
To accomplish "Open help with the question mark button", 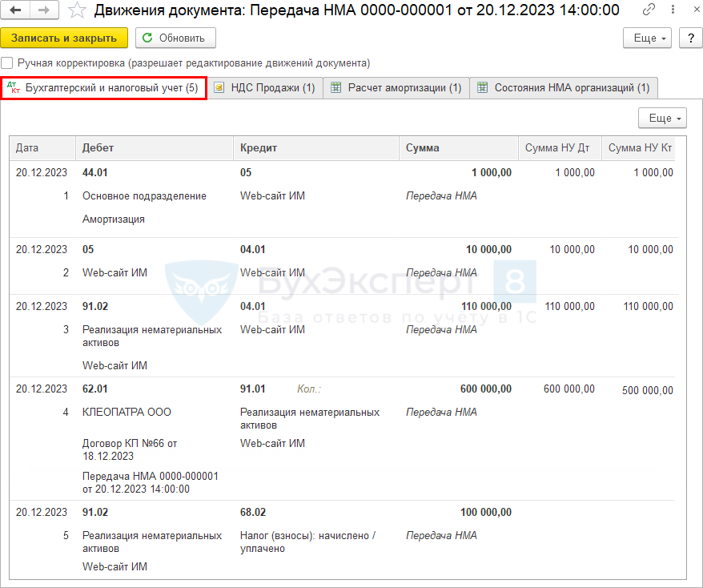I will point(690,38).
